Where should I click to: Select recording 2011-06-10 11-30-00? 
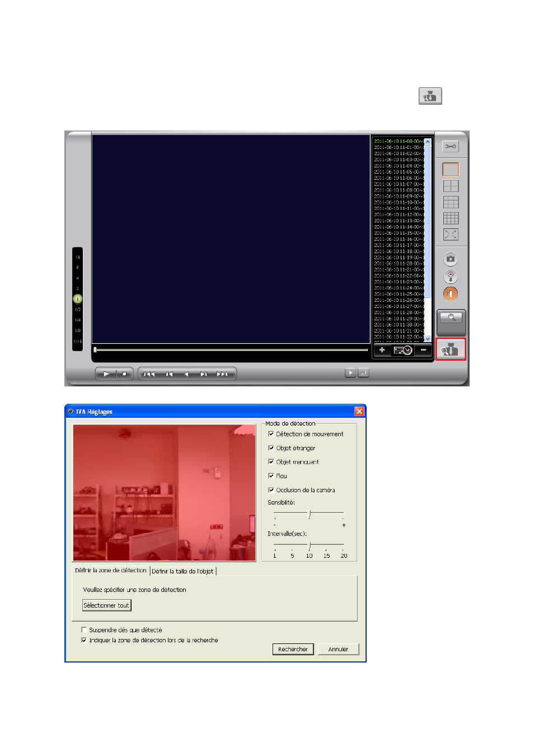pos(399,325)
